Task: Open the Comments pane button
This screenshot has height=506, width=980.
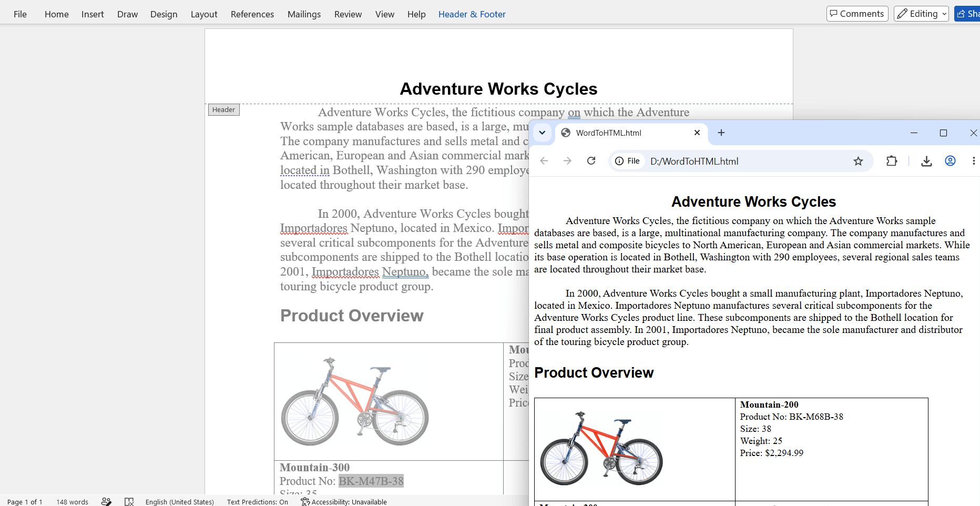Action: pos(857,14)
